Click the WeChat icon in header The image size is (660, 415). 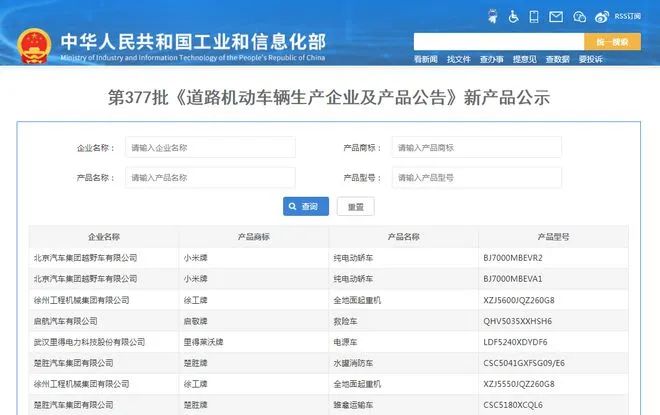tap(580, 17)
